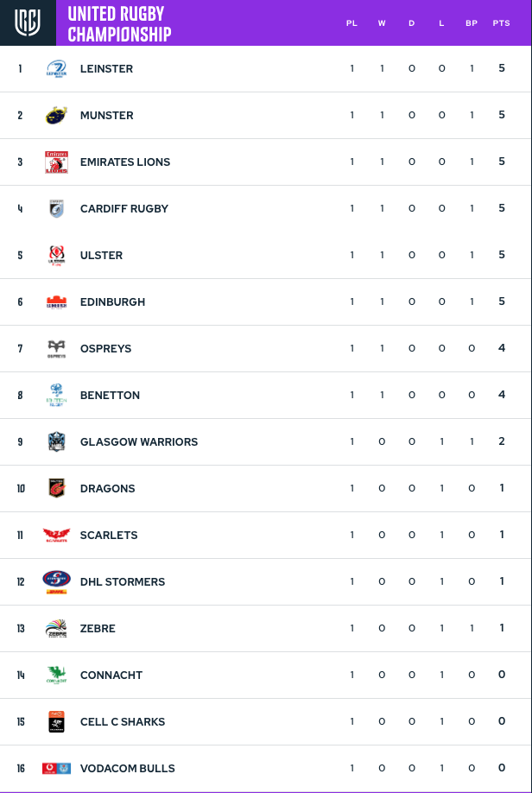Screen dimensions: 532x793
Task: Open the Cardiff Rugby crest
Action: click(57, 208)
